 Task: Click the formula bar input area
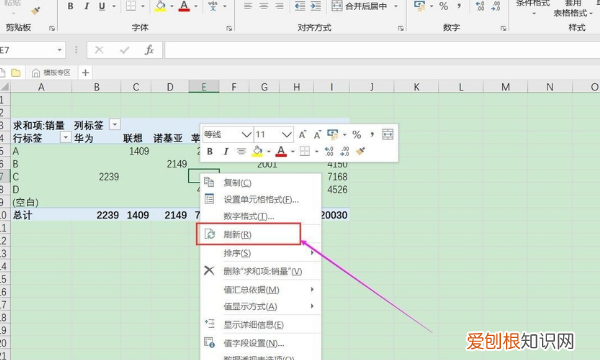pyautogui.click(x=382, y=50)
